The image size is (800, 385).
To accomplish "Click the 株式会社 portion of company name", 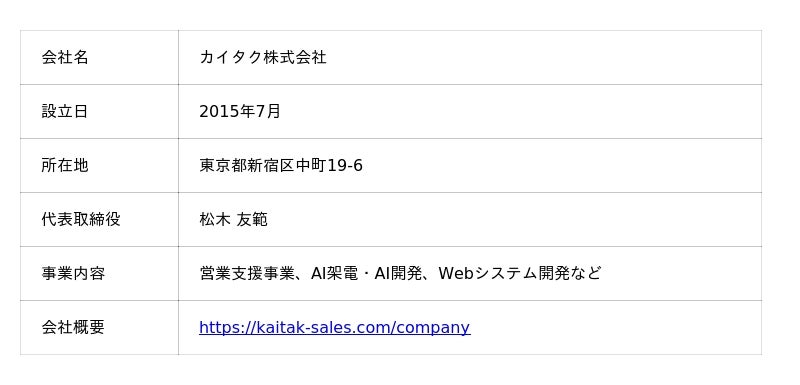I will (295, 57).
